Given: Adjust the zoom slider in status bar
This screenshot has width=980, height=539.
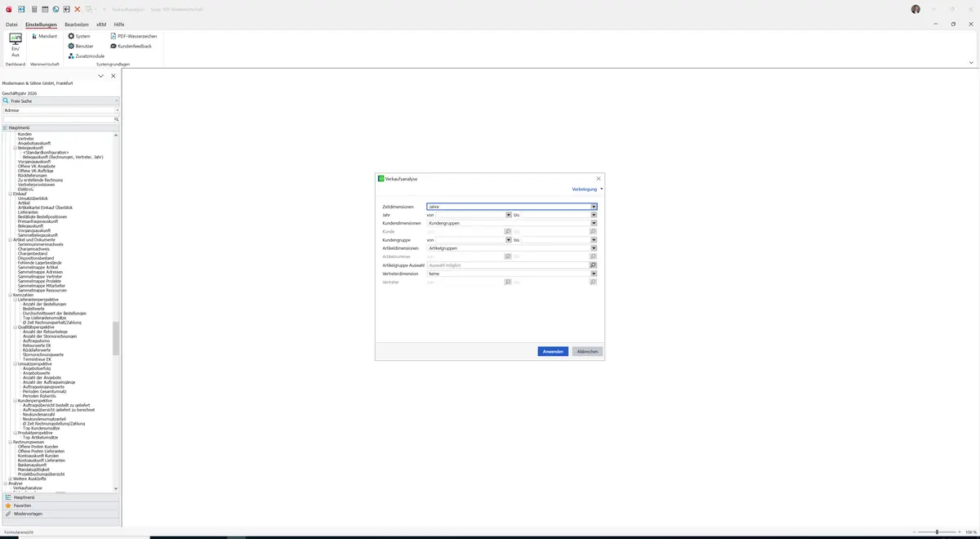Looking at the screenshot, I should click(937, 532).
